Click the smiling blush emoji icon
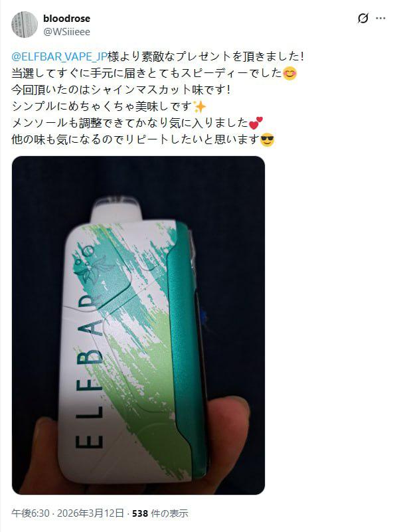 point(289,73)
